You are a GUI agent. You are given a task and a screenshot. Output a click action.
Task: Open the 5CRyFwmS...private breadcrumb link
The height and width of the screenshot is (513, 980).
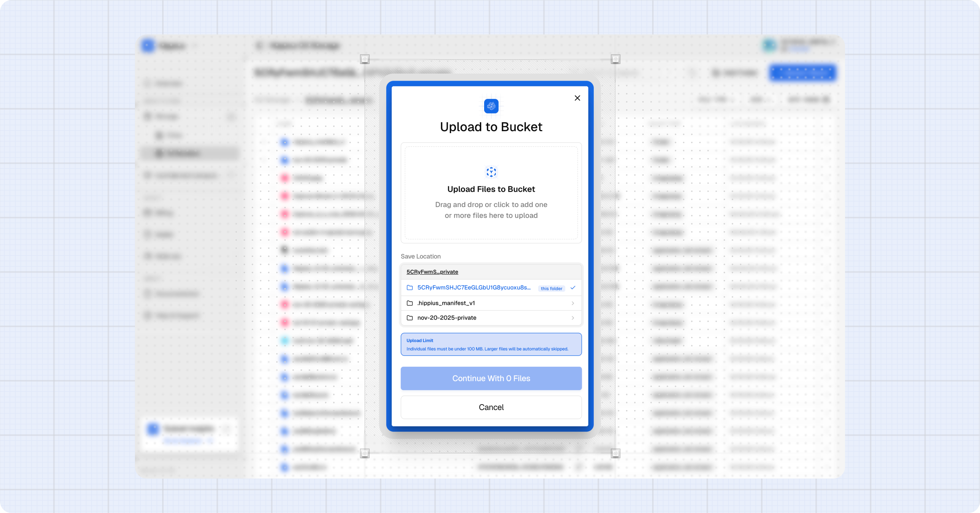[432, 272]
